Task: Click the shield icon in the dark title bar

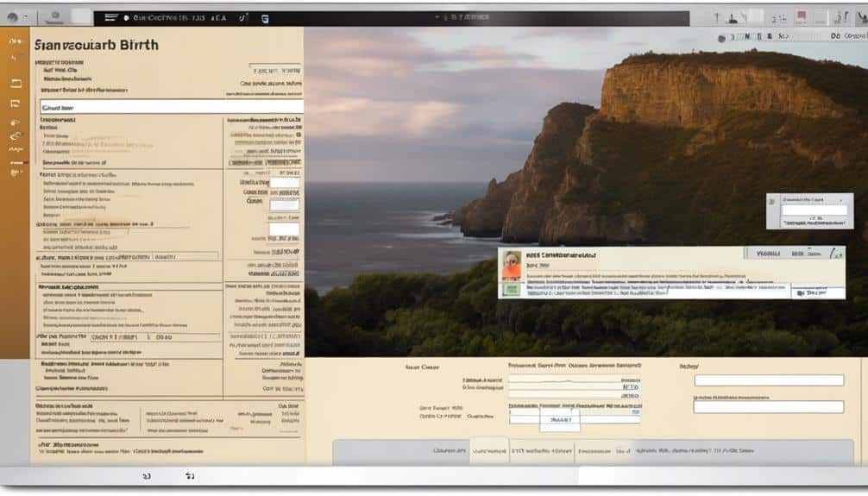Action: (x=265, y=17)
